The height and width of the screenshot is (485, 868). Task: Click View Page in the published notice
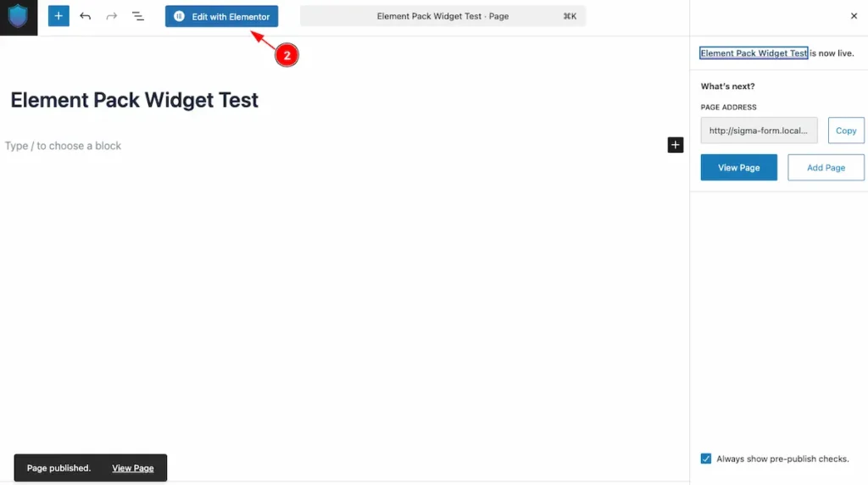tap(133, 468)
